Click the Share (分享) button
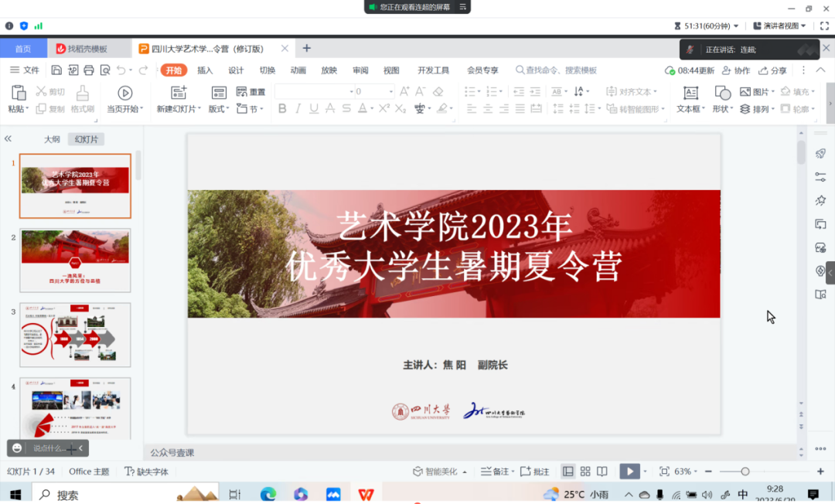 [x=773, y=70]
